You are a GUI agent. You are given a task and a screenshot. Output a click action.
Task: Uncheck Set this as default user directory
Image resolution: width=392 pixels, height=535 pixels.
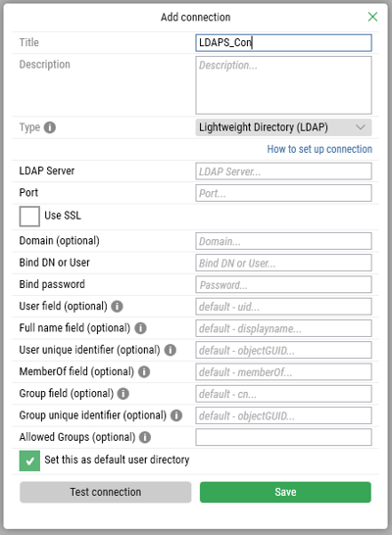(x=29, y=461)
